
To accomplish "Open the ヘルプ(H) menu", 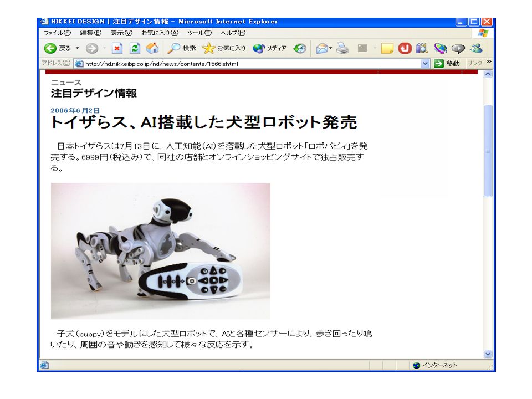I will coord(233,33).
